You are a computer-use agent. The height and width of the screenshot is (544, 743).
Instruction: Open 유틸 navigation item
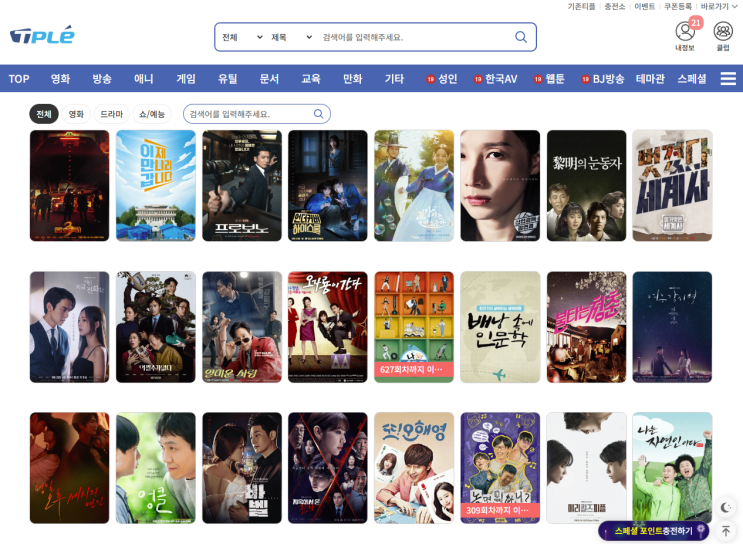coord(227,79)
